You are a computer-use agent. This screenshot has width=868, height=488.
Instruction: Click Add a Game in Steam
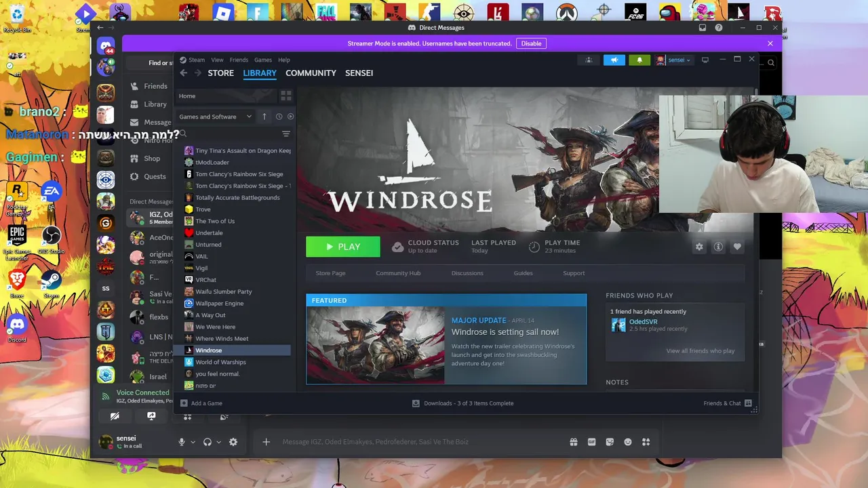click(201, 403)
